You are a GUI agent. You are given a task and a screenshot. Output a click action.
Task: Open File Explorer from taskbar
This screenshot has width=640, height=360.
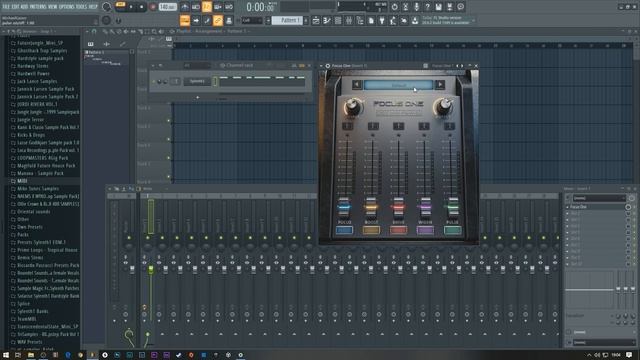point(31,355)
